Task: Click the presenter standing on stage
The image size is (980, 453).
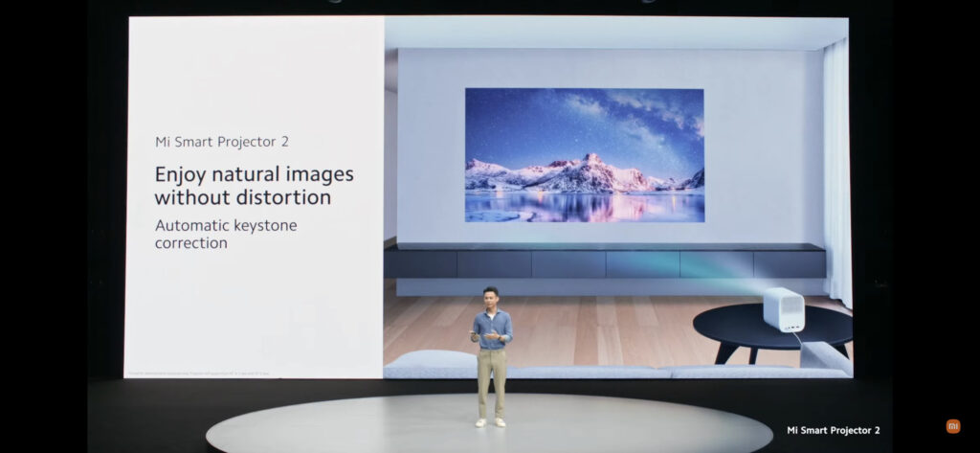Action: coord(491,356)
